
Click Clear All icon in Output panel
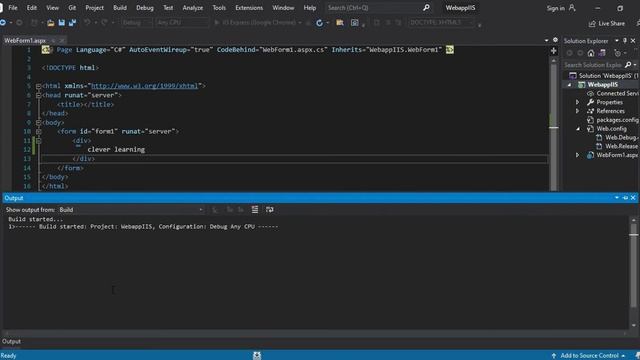255,209
